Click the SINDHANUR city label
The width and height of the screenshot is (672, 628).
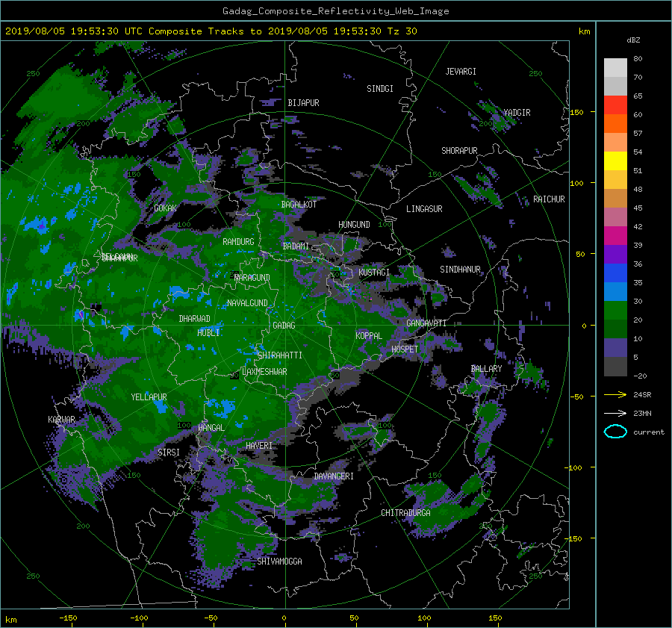(x=460, y=270)
